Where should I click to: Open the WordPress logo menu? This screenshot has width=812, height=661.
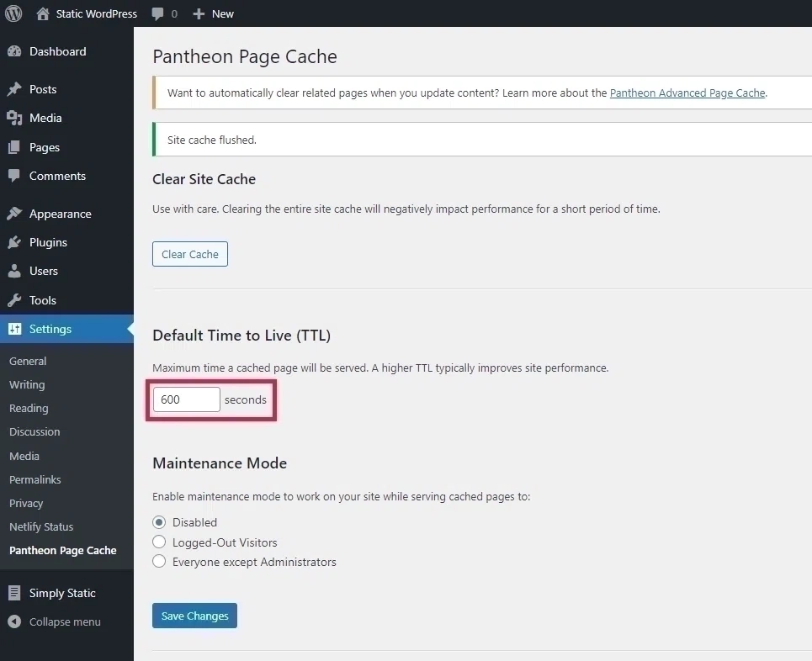[x=13, y=13]
